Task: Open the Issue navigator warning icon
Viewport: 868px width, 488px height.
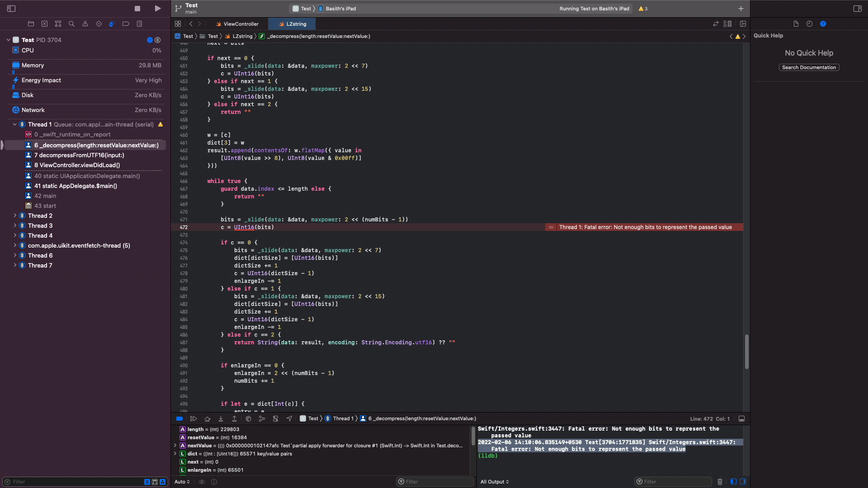Action: coord(85,24)
